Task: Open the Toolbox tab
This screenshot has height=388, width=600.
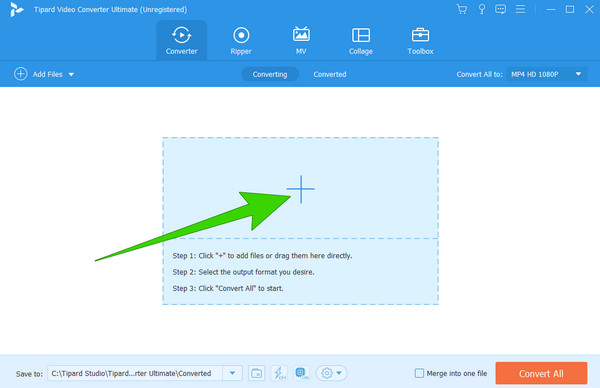Action: 420,41
